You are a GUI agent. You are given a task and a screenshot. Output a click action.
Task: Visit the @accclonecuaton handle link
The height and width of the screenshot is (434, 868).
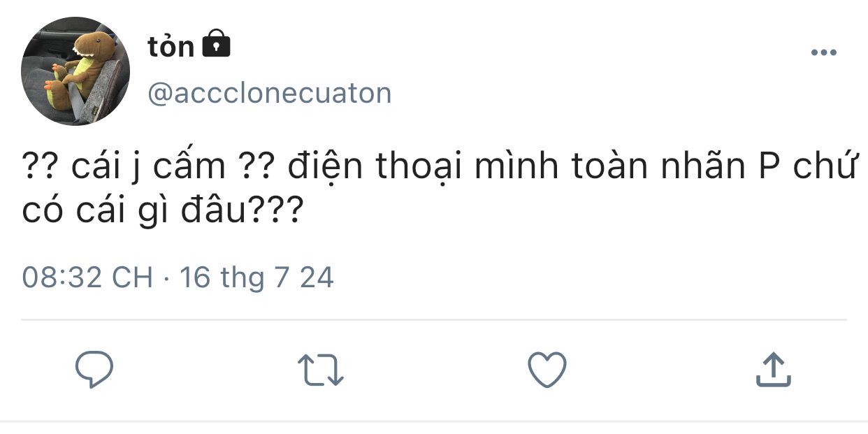(x=269, y=93)
